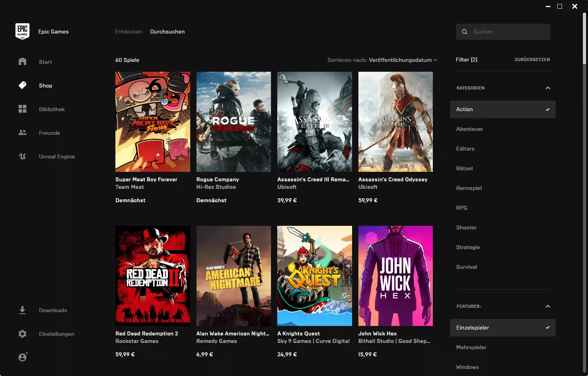Viewport: 588px width, 376px height.
Task: Open Bibliothek in the sidebar
Action: tap(52, 109)
